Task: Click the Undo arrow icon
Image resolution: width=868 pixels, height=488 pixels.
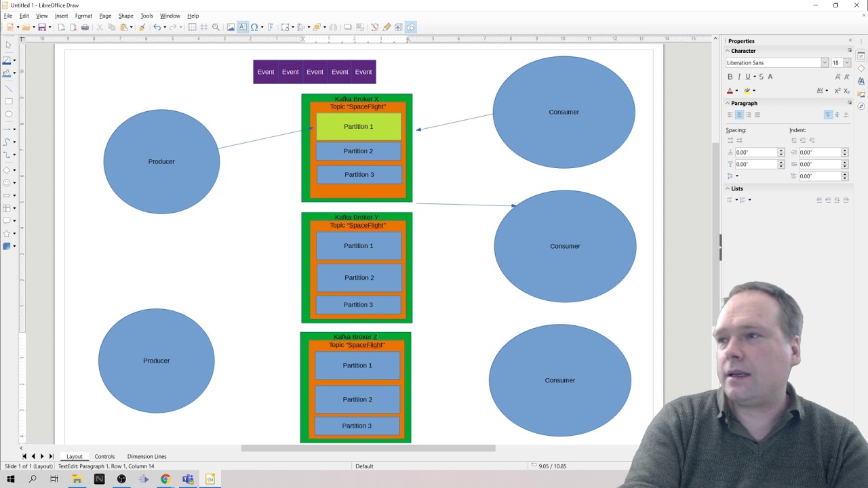Action: [x=157, y=27]
